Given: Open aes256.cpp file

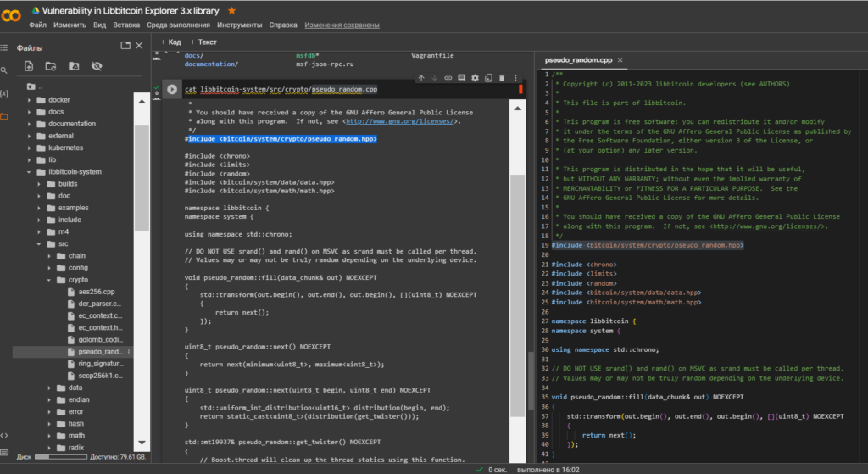Looking at the screenshot, I should pyautogui.click(x=97, y=292).
